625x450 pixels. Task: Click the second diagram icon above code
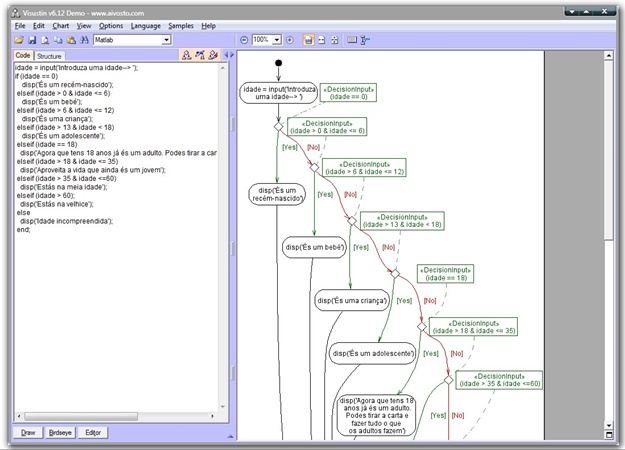point(200,55)
